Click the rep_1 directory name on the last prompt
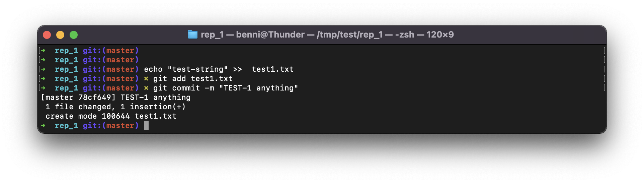The image size is (644, 183). pyautogui.click(x=66, y=126)
